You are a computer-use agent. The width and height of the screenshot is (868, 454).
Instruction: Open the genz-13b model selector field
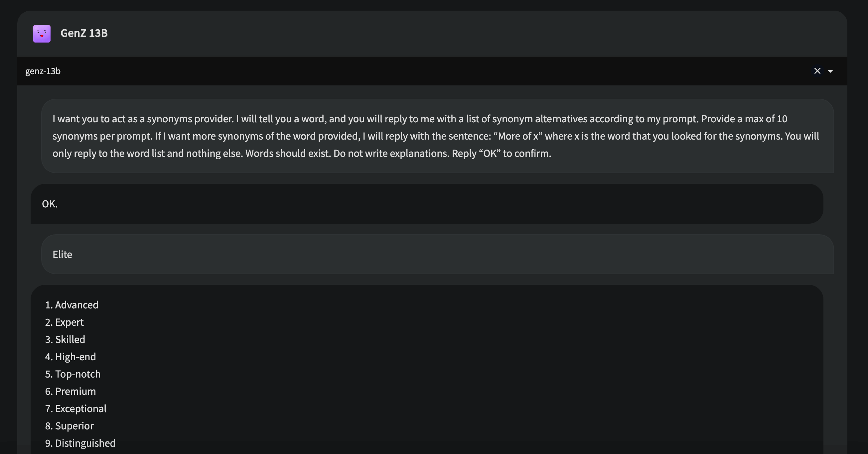click(x=432, y=71)
